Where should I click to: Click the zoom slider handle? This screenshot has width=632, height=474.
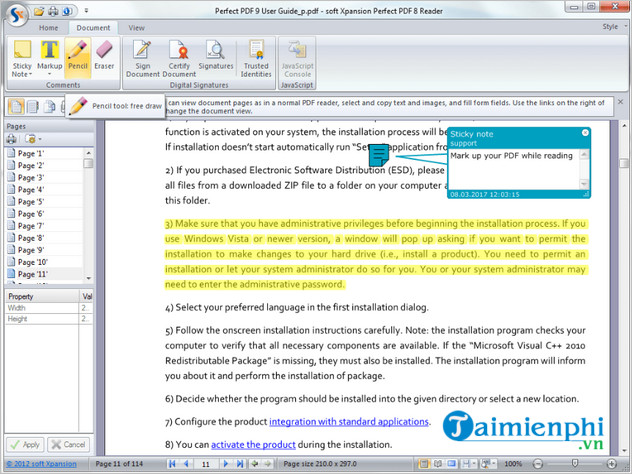575,464
